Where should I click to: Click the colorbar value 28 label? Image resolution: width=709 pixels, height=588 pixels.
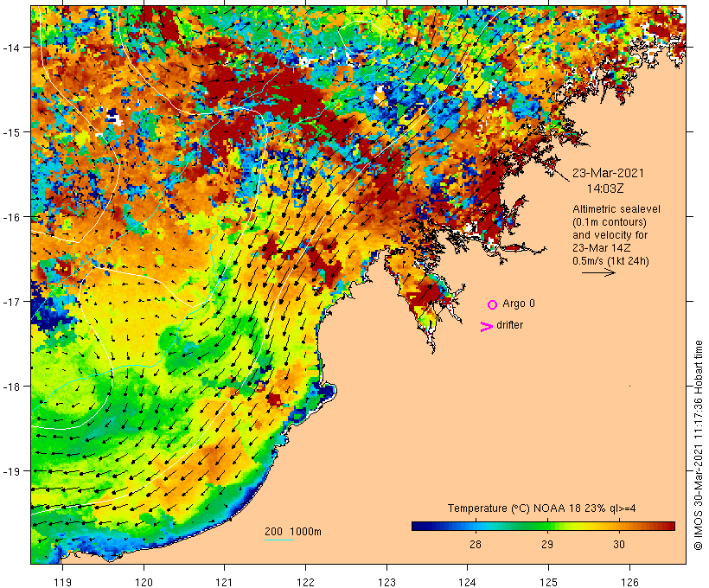[x=476, y=544]
